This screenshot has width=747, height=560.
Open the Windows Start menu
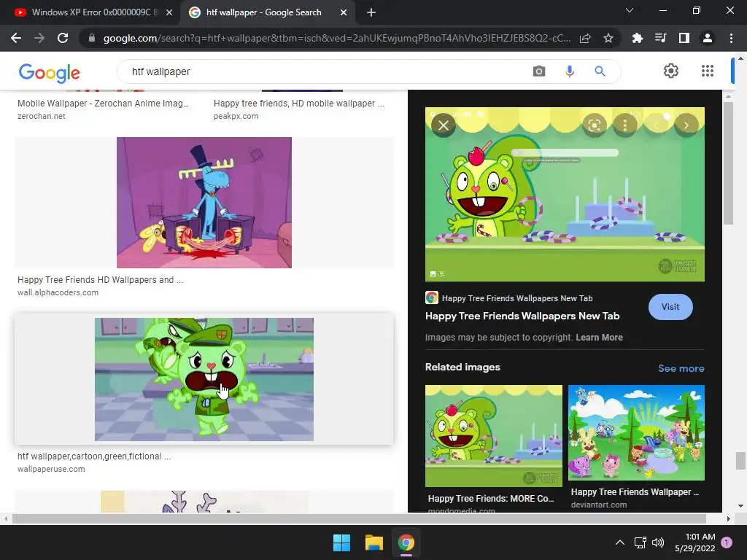(341, 542)
